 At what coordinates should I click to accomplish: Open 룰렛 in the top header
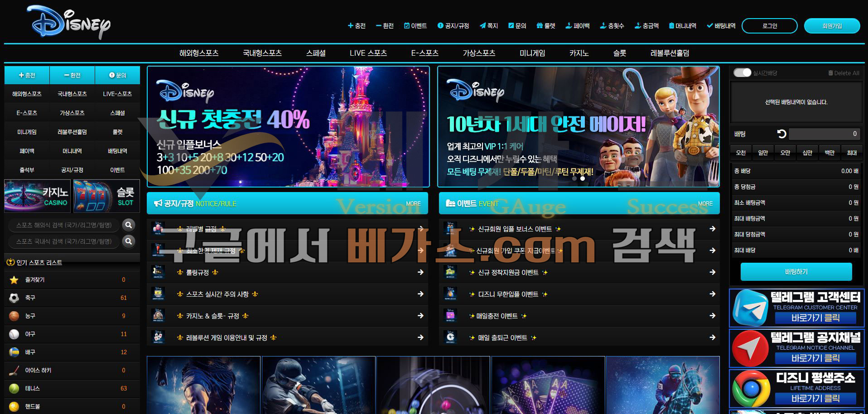[546, 26]
